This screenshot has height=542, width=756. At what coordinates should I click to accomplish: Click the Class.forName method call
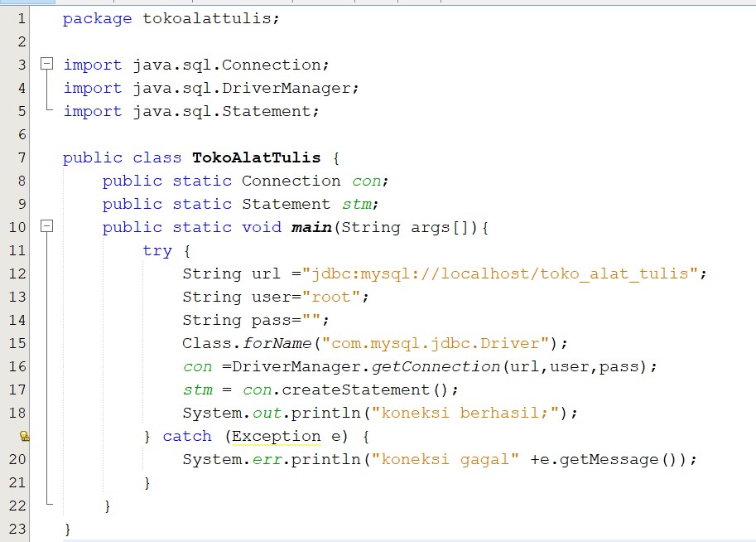tap(248, 343)
